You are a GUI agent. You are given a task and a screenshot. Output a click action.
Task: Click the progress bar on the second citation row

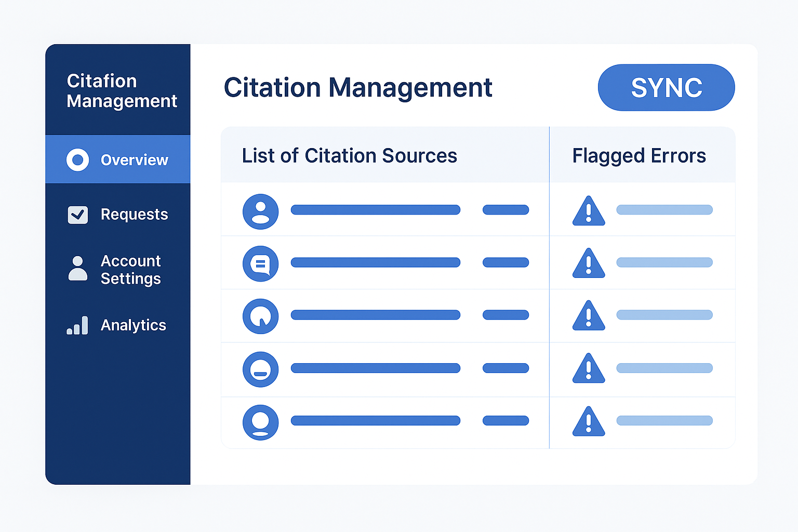tap(375, 263)
